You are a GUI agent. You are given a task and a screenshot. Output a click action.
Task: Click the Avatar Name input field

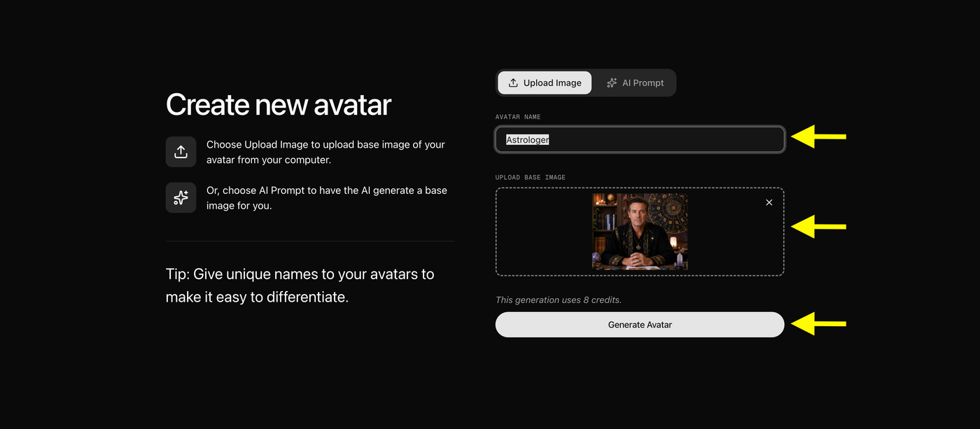(x=640, y=139)
